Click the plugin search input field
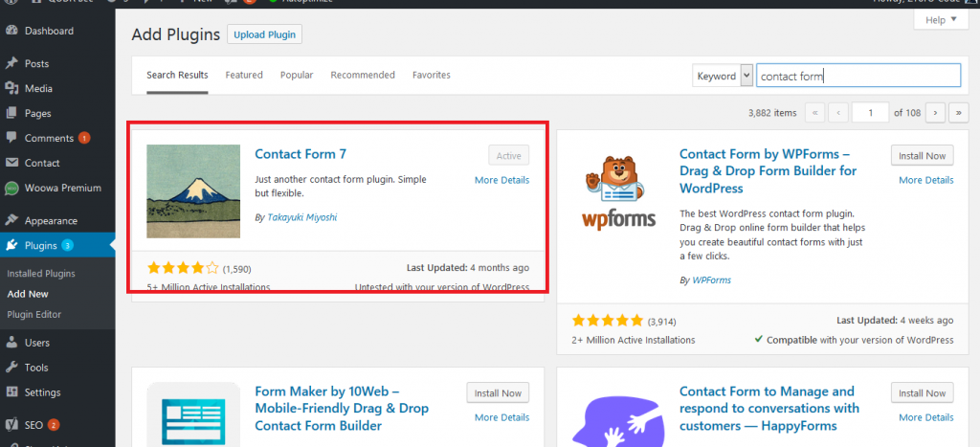 coord(858,76)
